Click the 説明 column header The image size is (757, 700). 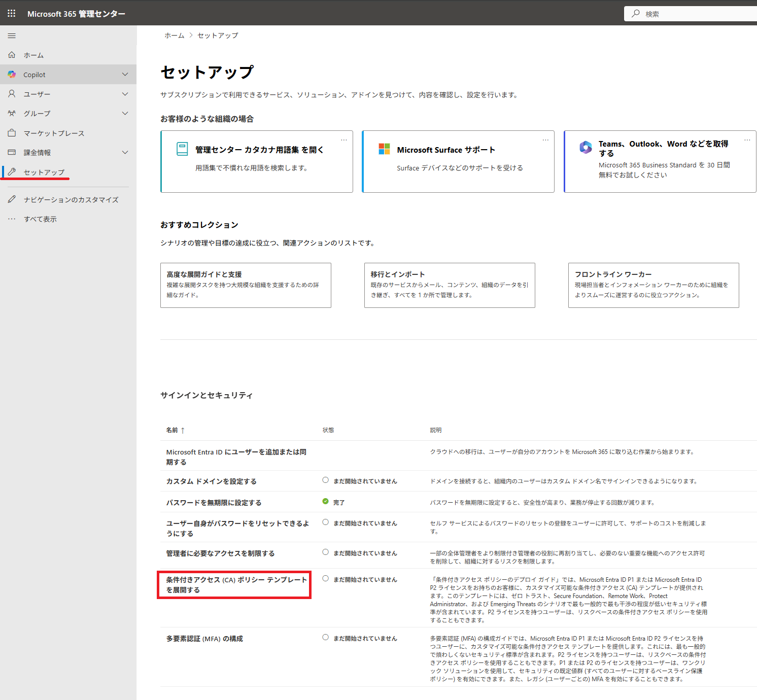tap(436, 430)
